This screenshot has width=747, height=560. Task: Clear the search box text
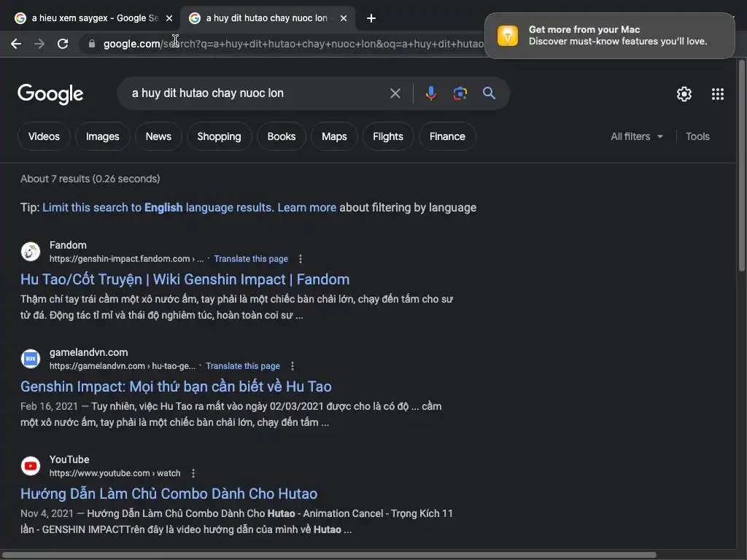[x=395, y=93]
